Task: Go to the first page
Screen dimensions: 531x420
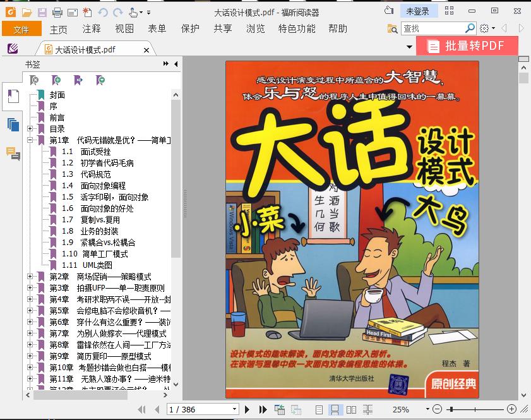Action: pyautogui.click(x=142, y=409)
